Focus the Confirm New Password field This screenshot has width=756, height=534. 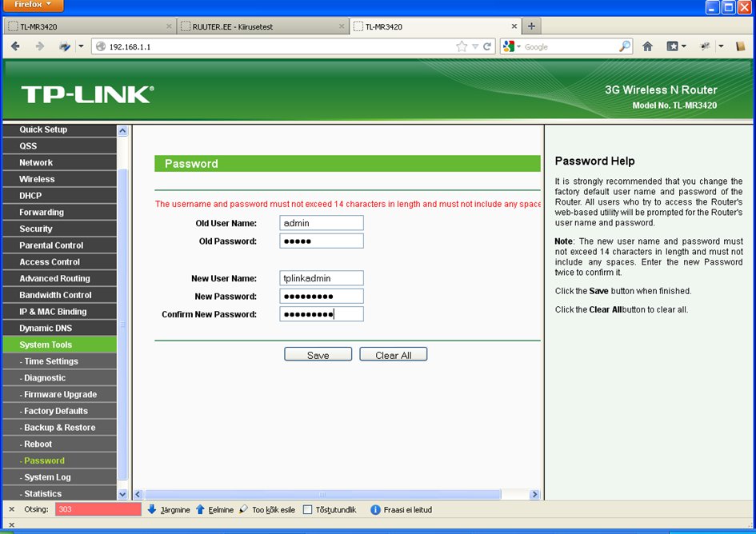point(322,314)
